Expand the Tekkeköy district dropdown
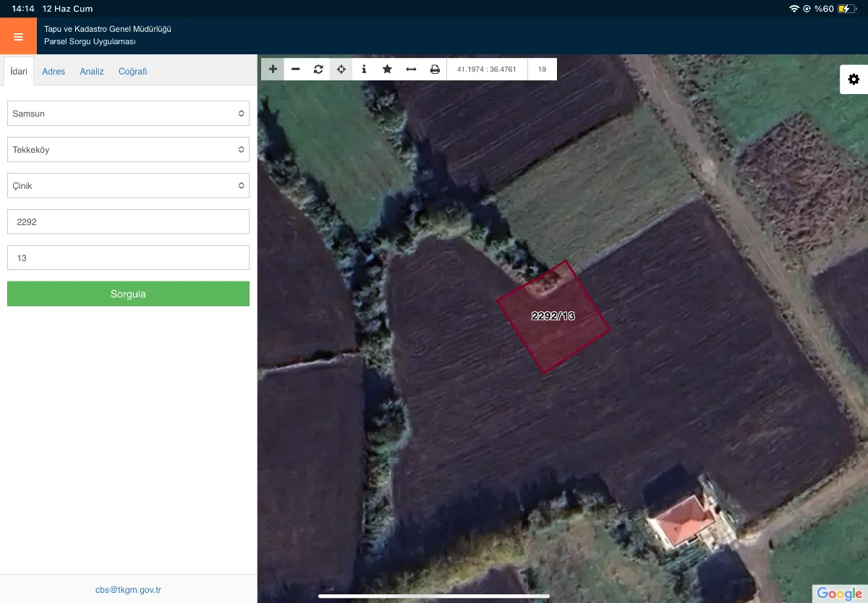The width and height of the screenshot is (868, 603). click(x=128, y=150)
